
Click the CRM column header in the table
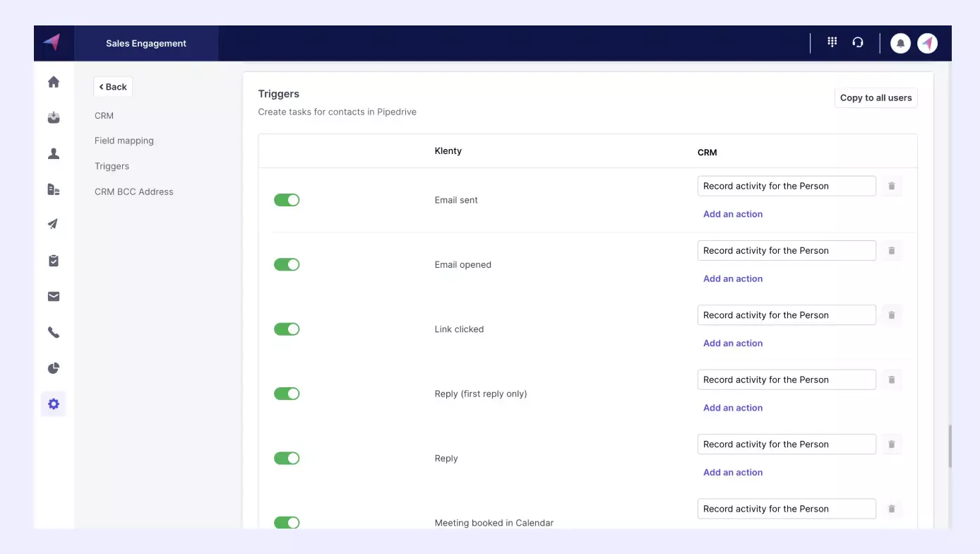click(x=707, y=152)
